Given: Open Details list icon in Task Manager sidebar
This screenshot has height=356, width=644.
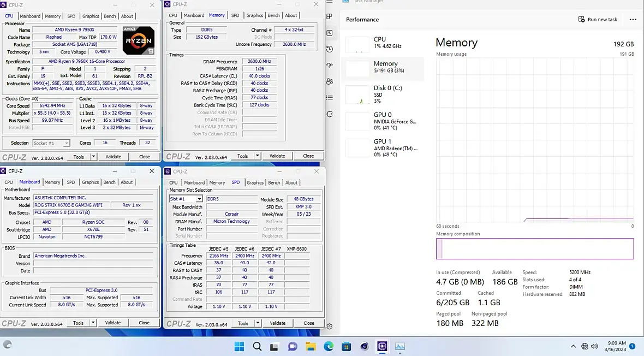Looking at the screenshot, I should tap(330, 97).
